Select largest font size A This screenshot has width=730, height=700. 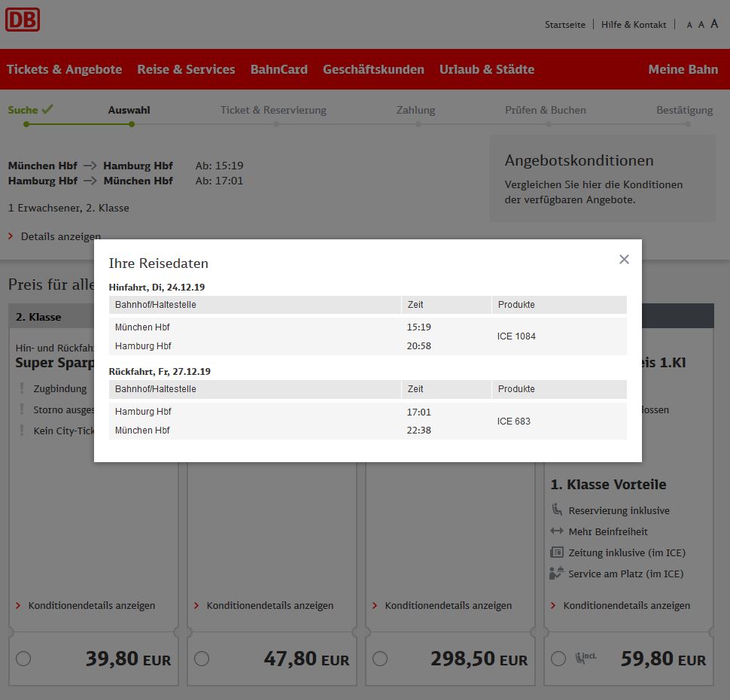coord(714,24)
